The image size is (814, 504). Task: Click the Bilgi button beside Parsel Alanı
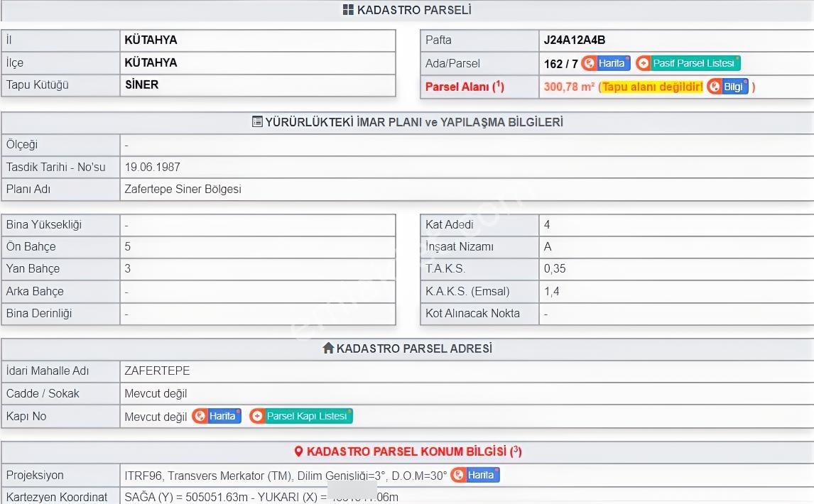(728, 87)
